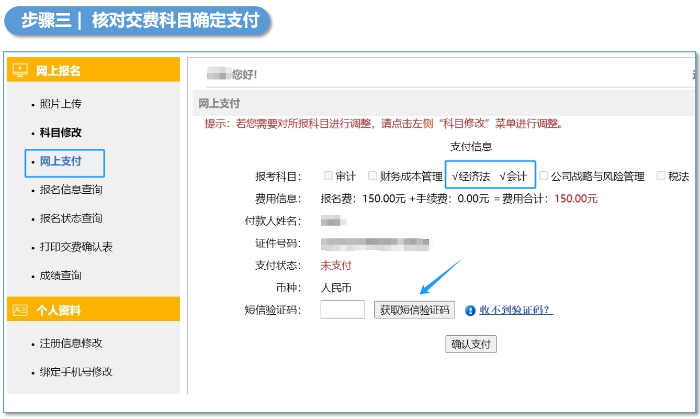Check the 审计 subject checkbox
The image size is (700, 419).
(x=328, y=176)
